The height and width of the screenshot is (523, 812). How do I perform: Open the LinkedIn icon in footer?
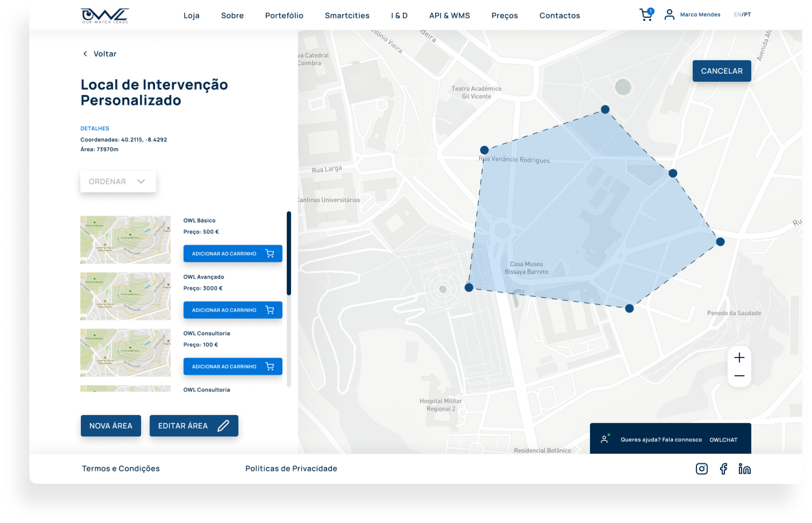point(744,469)
